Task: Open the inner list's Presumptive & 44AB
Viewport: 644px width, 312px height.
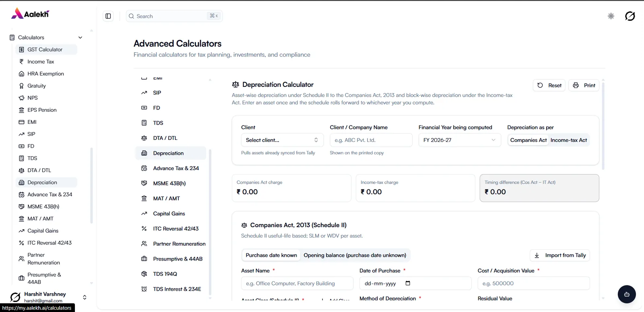Action: 171,259
